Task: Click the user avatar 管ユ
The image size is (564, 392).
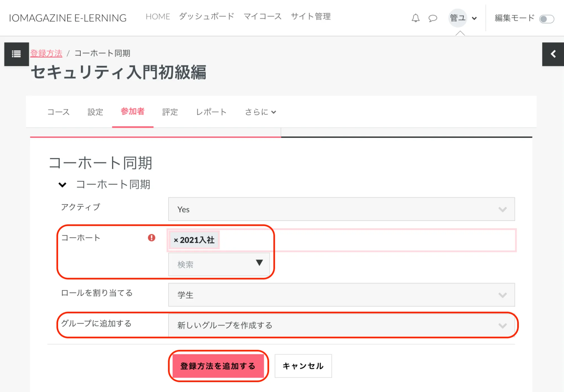Action: click(x=458, y=18)
